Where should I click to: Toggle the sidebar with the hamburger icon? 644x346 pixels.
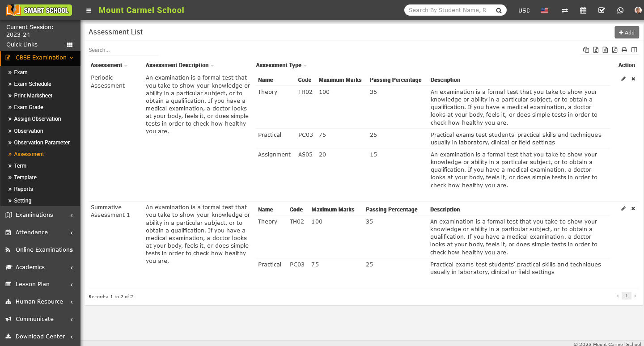[x=88, y=10]
